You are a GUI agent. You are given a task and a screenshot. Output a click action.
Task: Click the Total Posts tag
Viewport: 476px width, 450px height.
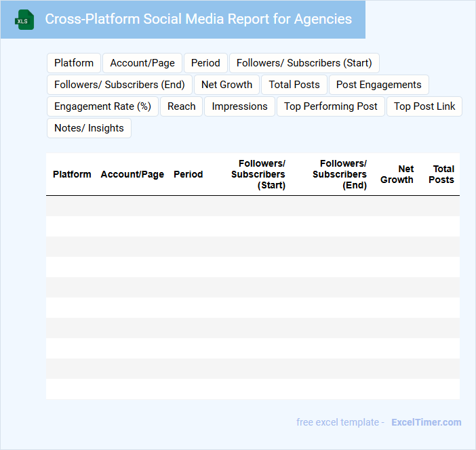pyautogui.click(x=294, y=85)
